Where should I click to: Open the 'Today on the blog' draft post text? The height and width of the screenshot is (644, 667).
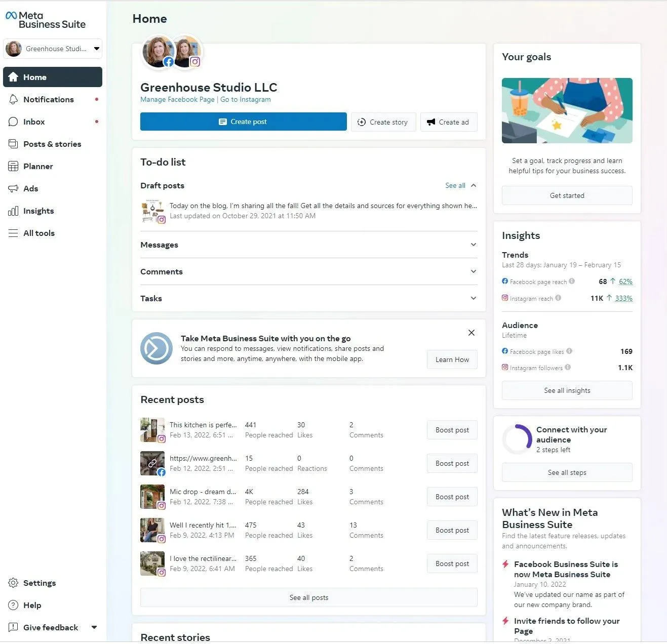click(x=323, y=206)
